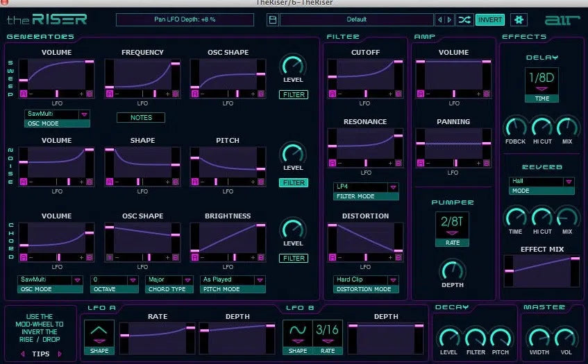Click the save preset floppy disk icon

[x=273, y=19]
